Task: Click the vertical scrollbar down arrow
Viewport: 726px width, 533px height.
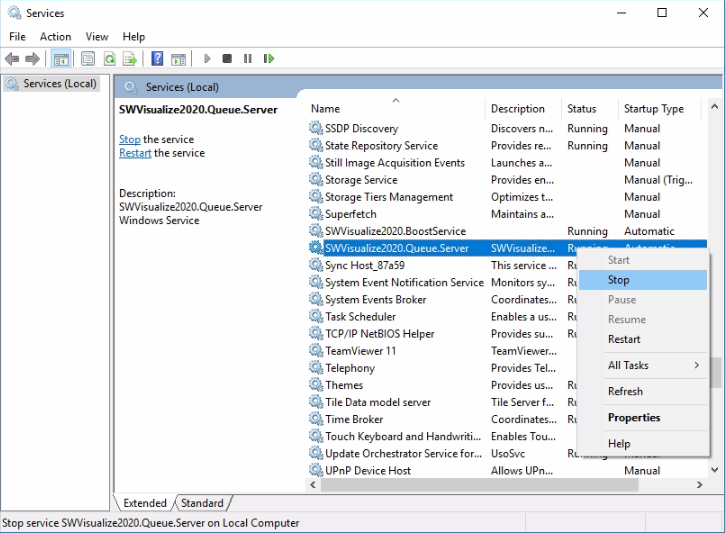Action: click(x=714, y=470)
